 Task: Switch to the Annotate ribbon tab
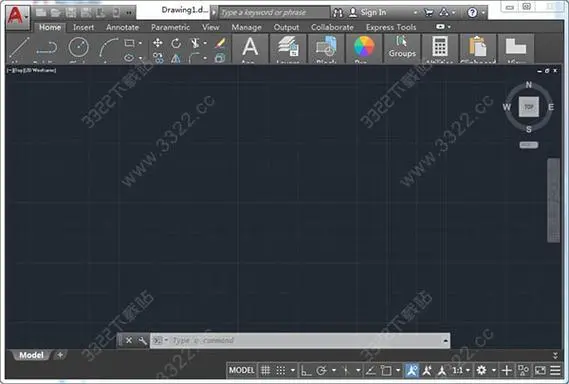[122, 27]
